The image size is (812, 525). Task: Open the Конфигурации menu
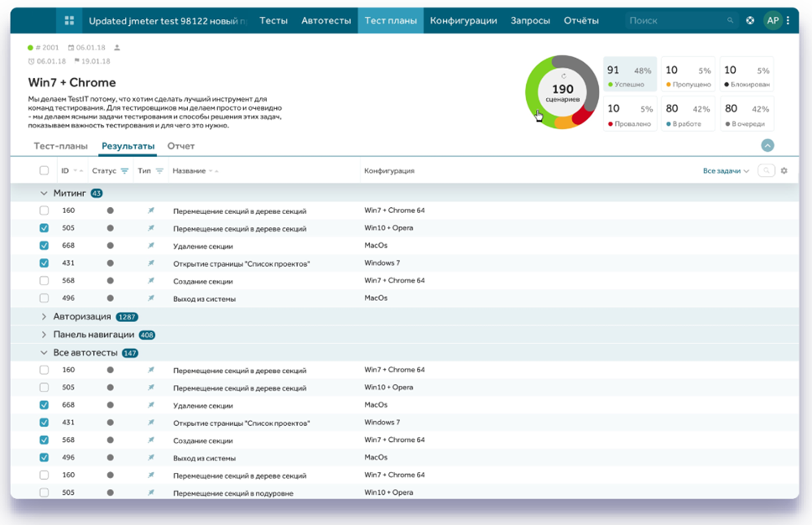(464, 21)
